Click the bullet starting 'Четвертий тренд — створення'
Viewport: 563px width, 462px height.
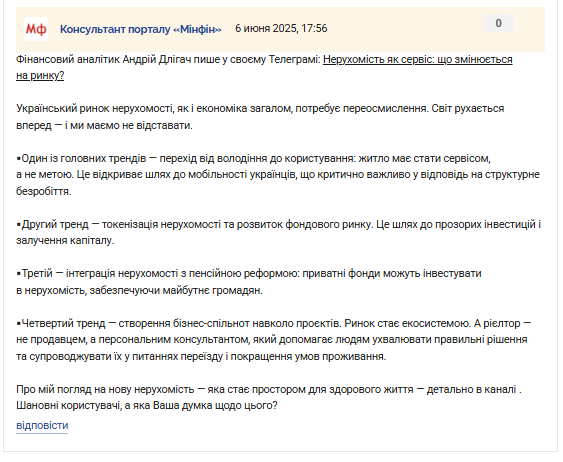coord(273,340)
